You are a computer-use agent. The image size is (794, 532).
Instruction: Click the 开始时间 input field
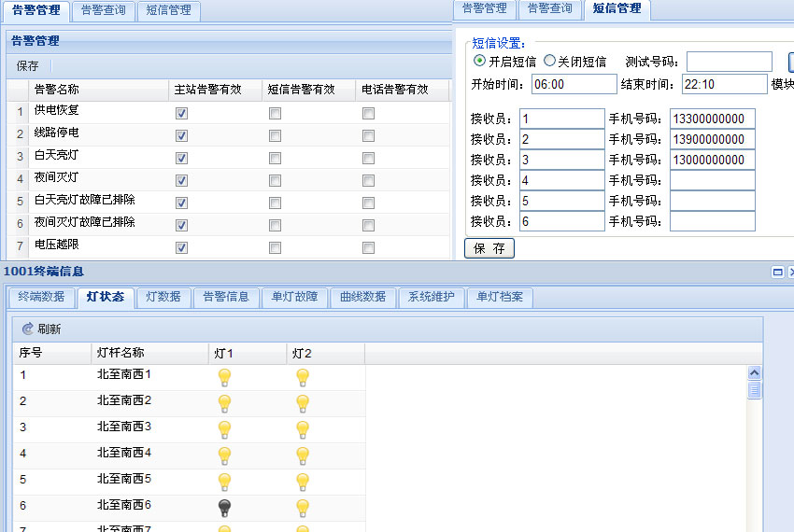coord(574,84)
